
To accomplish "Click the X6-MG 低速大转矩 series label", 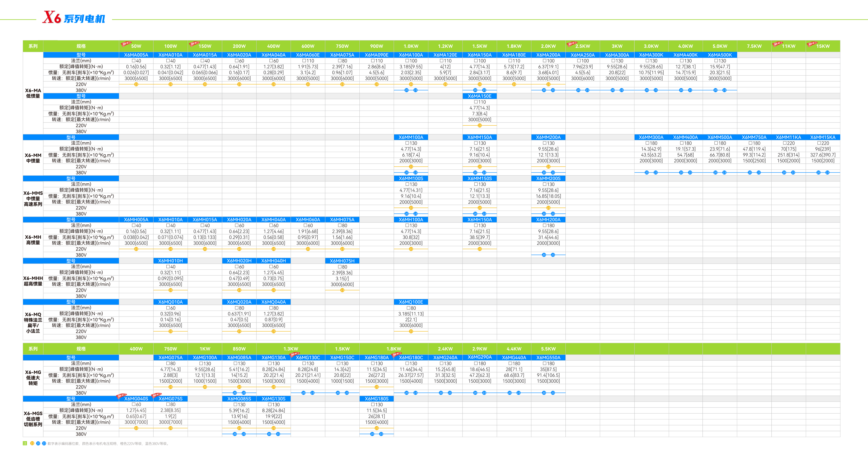I will tap(33, 378).
